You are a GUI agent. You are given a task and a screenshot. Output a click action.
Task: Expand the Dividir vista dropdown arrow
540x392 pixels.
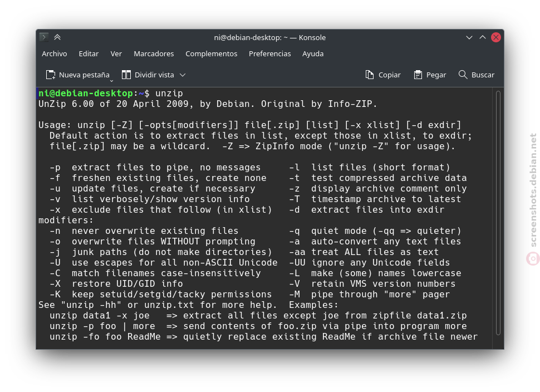pos(183,75)
